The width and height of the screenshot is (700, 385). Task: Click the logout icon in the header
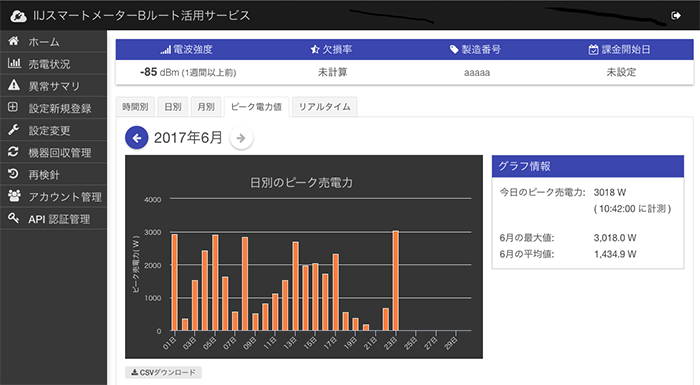click(x=676, y=16)
